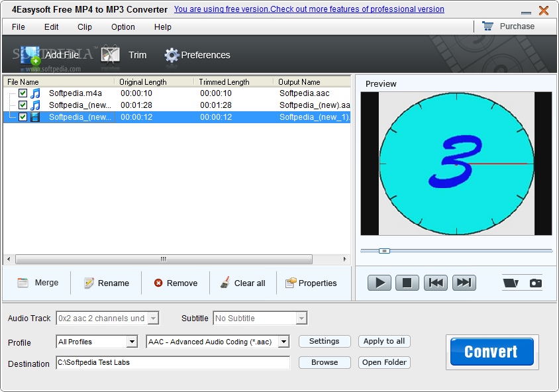Click the Purchase cart icon
The image size is (559, 392).
pos(487,26)
